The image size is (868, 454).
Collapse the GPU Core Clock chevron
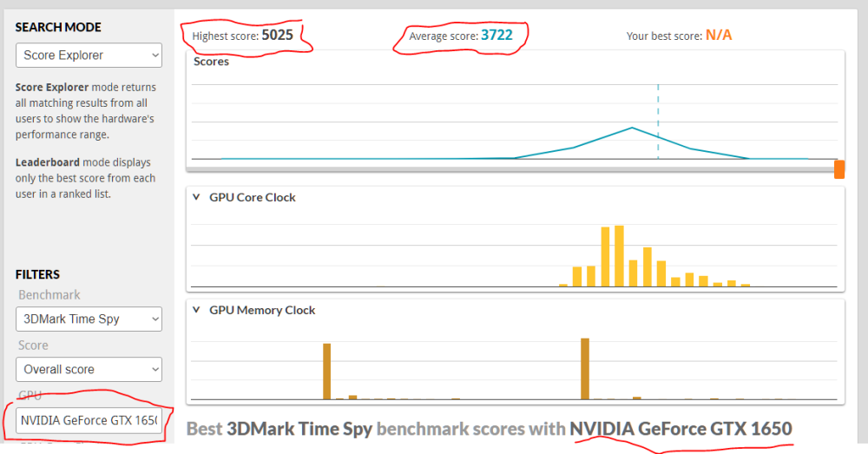[x=196, y=198]
